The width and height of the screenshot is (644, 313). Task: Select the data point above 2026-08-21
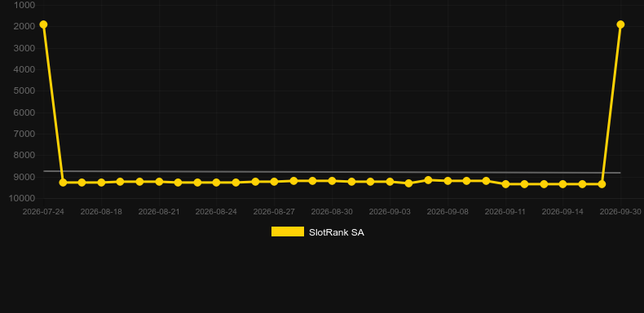159,182
